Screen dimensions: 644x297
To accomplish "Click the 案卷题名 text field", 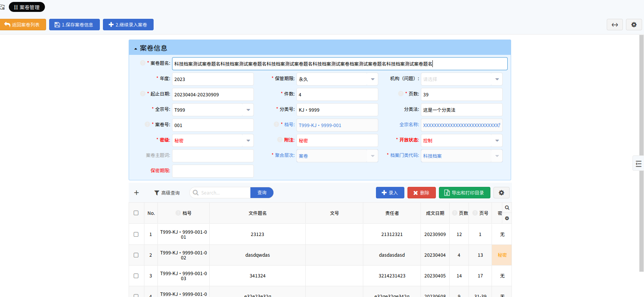I will point(340,64).
